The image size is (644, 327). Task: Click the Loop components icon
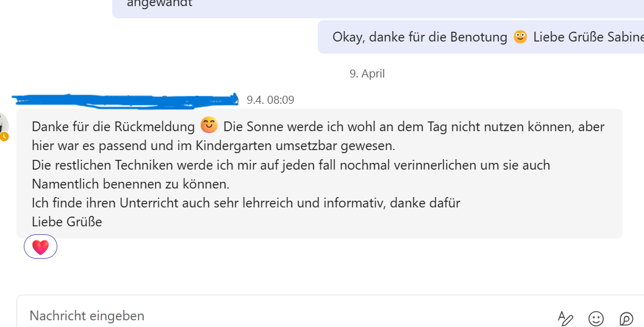coord(626,318)
